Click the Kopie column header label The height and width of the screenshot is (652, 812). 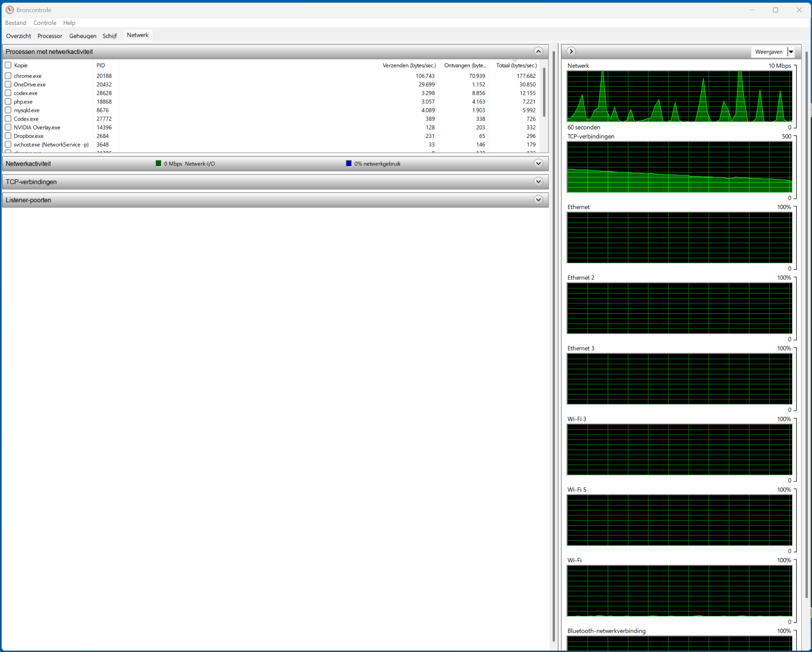point(21,65)
